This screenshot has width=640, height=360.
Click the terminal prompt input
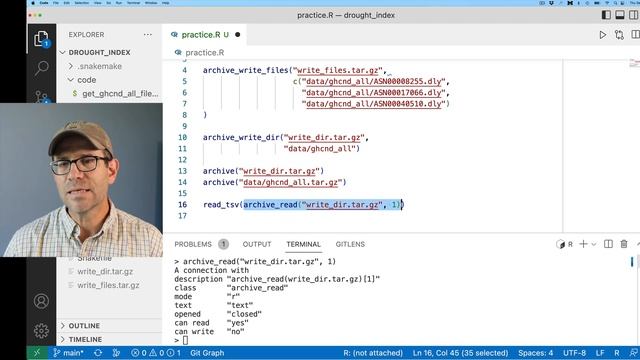(185, 340)
